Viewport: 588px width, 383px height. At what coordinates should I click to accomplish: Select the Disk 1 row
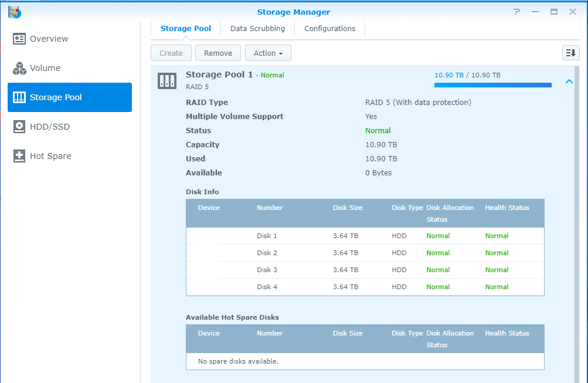pos(365,236)
